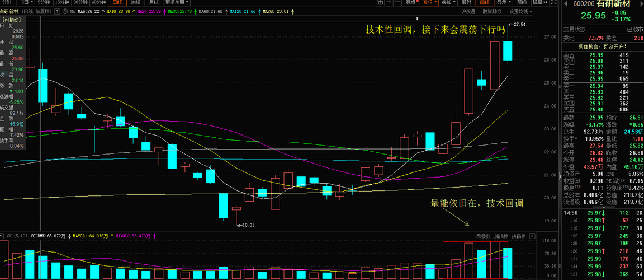The height and width of the screenshot is (280, 644).
Task: Toggle 简约 simple mode
Action: (x=522, y=2)
